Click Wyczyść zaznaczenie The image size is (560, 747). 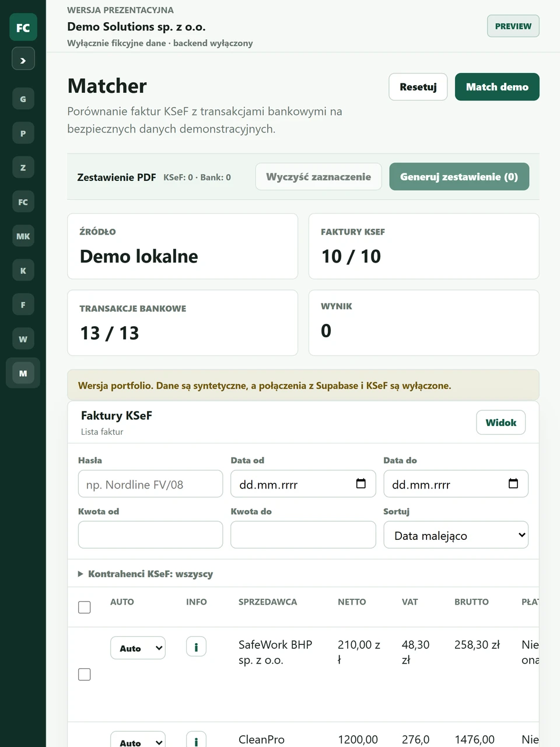tap(318, 177)
